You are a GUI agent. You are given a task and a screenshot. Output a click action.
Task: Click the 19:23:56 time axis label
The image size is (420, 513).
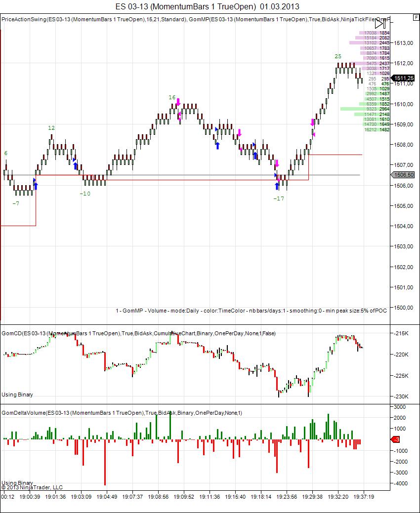point(287,497)
